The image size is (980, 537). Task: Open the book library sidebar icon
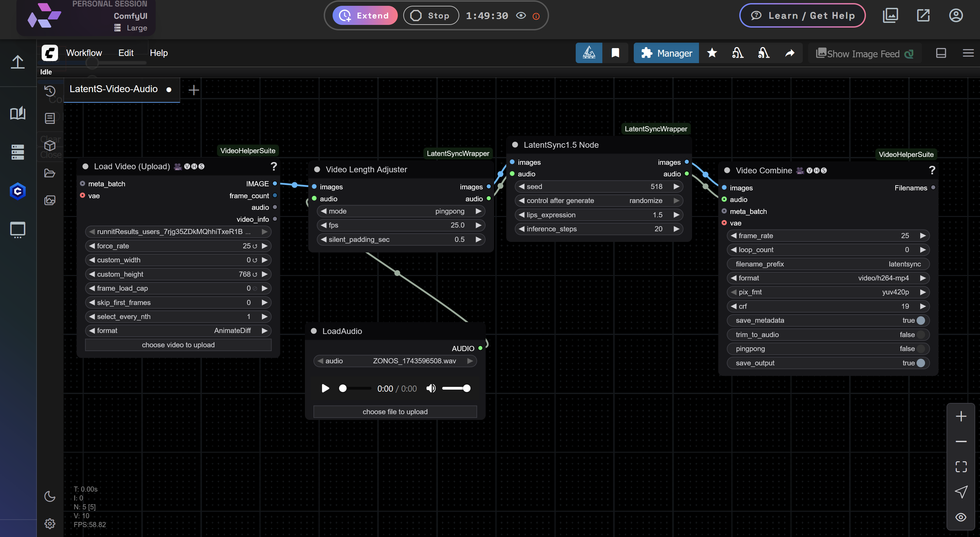pos(17,113)
